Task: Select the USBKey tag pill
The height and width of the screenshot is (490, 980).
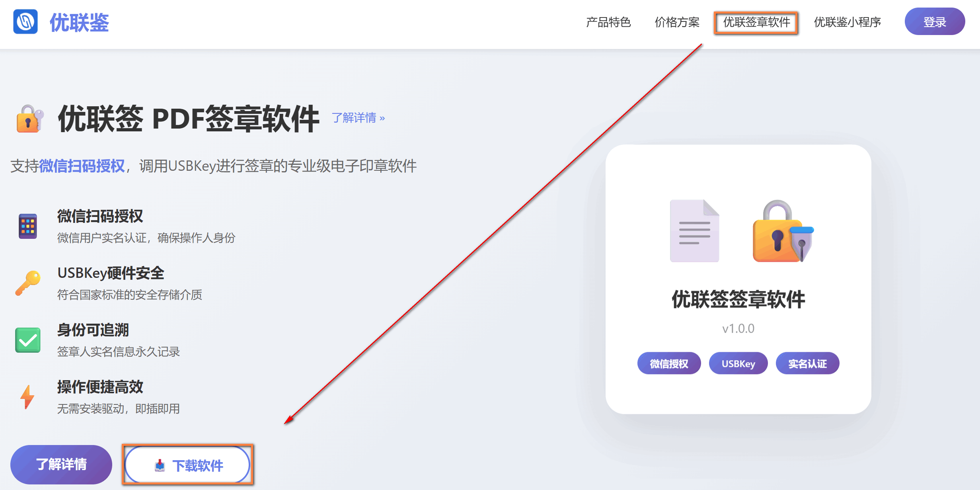Action: [x=738, y=363]
